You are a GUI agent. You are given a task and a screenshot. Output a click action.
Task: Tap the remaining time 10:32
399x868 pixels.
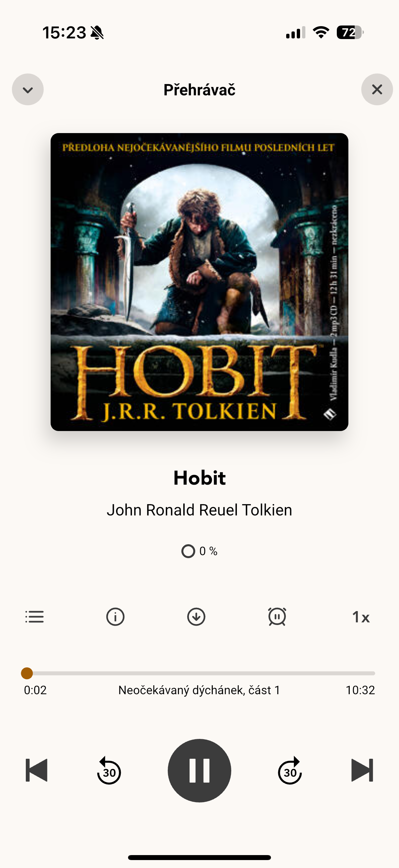[360, 690]
